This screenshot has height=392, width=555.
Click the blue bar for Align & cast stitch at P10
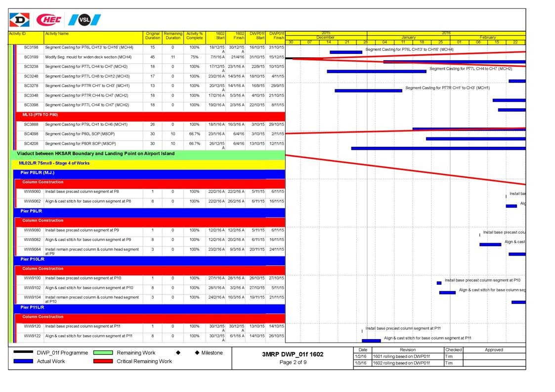[x=447, y=293]
